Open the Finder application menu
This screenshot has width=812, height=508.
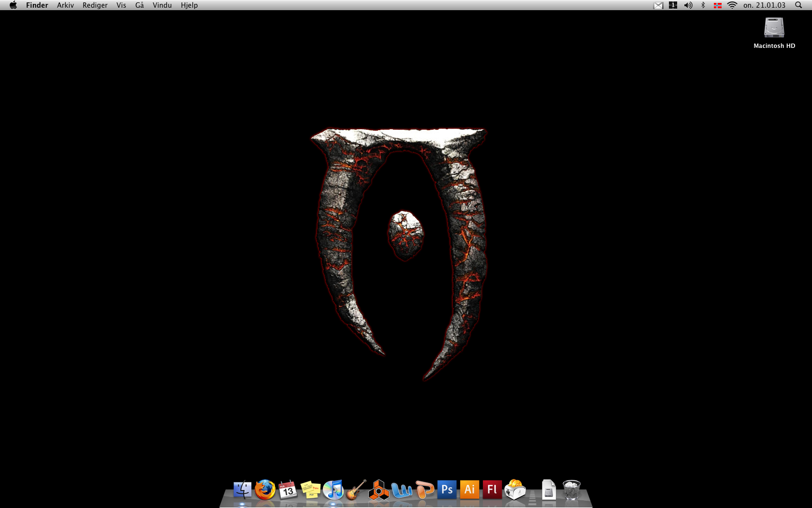click(37, 5)
